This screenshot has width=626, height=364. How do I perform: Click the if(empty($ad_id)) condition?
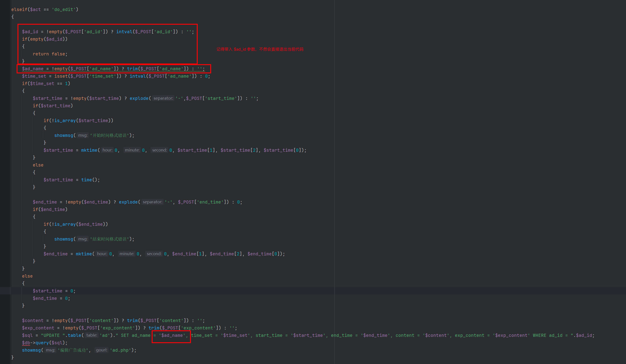click(x=45, y=39)
